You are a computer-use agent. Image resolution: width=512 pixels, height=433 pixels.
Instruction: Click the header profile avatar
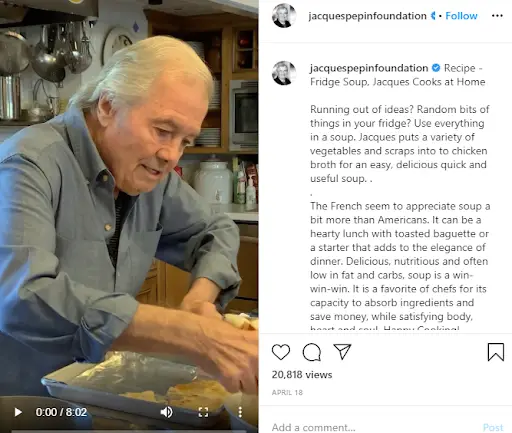point(284,15)
